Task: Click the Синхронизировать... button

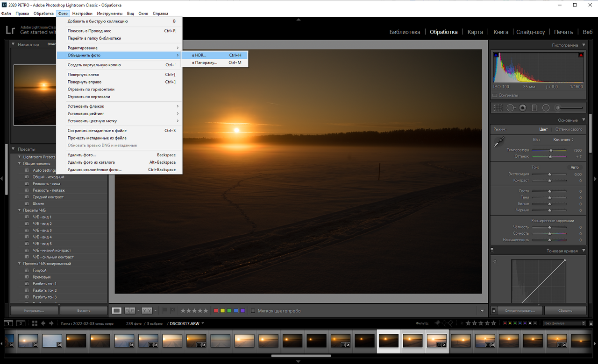Action: tap(520, 310)
